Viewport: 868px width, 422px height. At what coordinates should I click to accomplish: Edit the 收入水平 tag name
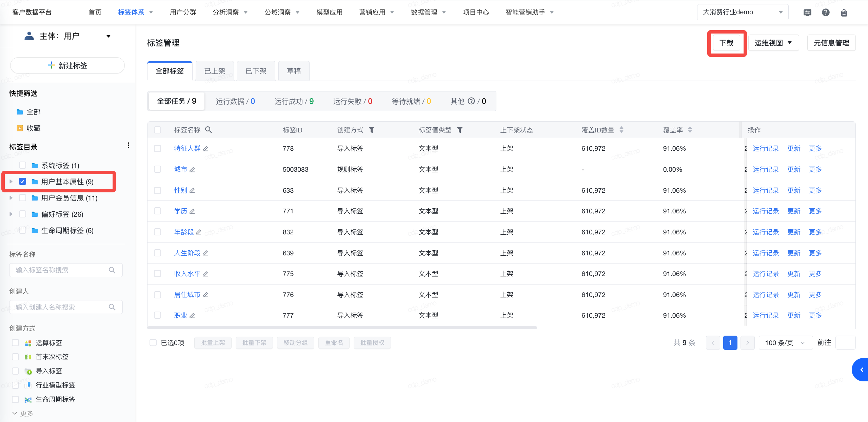pos(205,274)
